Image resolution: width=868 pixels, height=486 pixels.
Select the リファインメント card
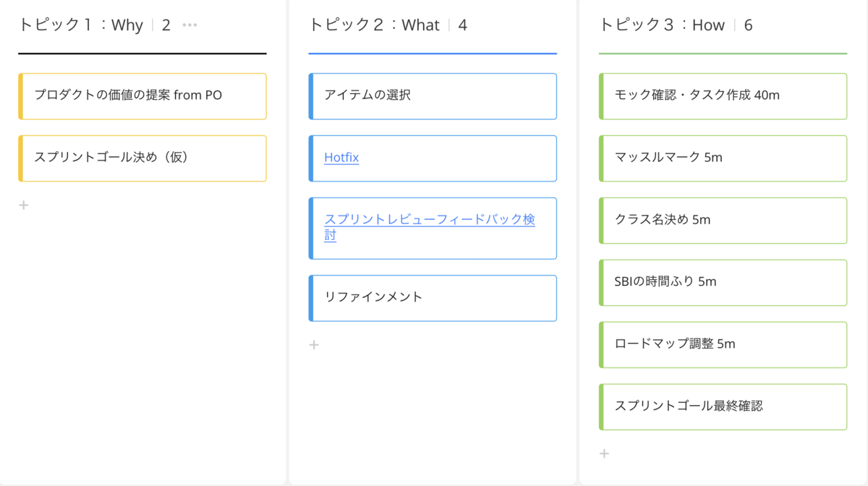(433, 298)
